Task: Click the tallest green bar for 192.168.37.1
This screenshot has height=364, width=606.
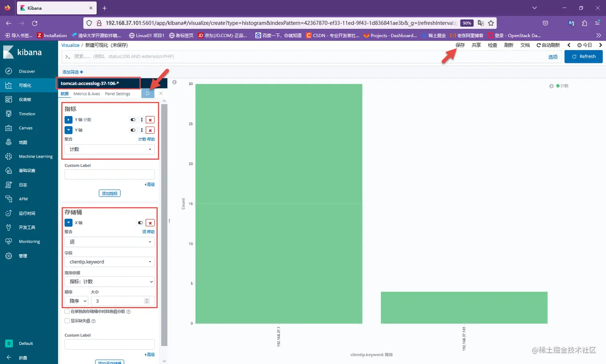Action: click(x=279, y=204)
